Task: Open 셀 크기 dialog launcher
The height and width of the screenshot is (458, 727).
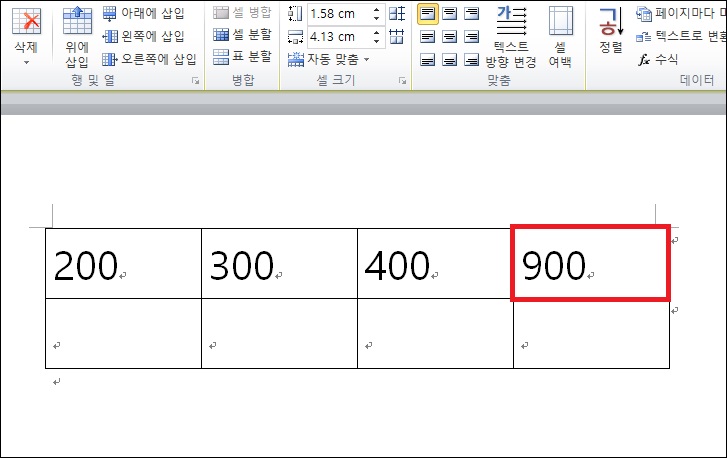Action: (402, 81)
